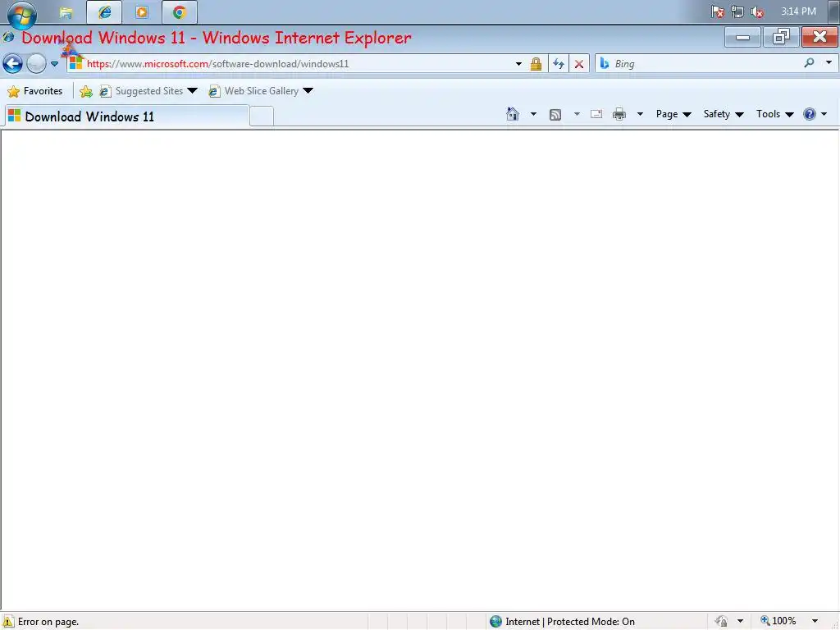The height and width of the screenshot is (630, 840).
Task: Click the 3:14 PM clock
Action: 798,11
